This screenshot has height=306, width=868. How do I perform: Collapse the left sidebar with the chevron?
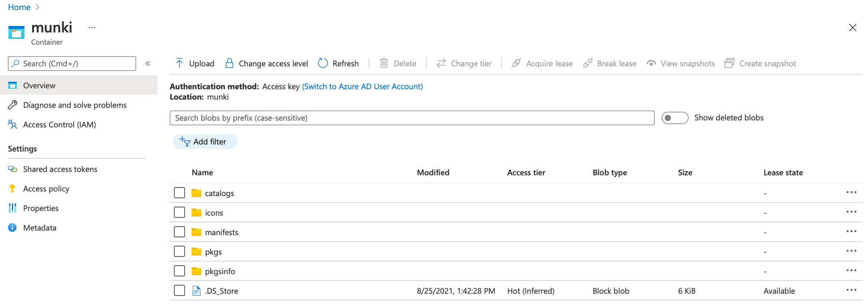[x=148, y=64]
